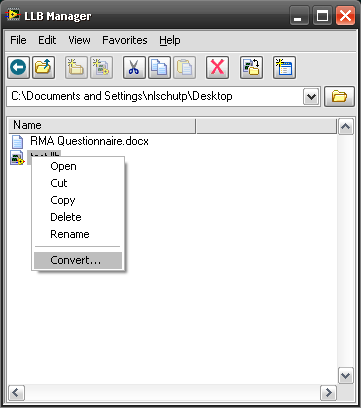Minimize the LLB Manager window
The height and width of the screenshot is (408, 361).
tap(298, 16)
